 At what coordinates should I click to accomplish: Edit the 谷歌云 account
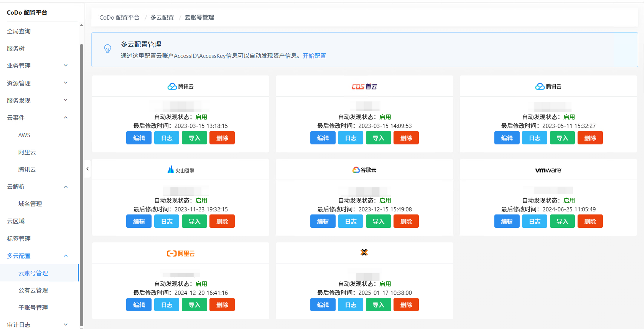[323, 221]
